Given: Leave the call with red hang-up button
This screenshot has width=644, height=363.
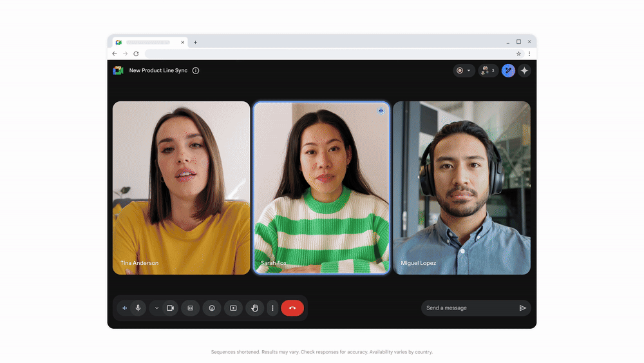Looking at the screenshot, I should [292, 308].
